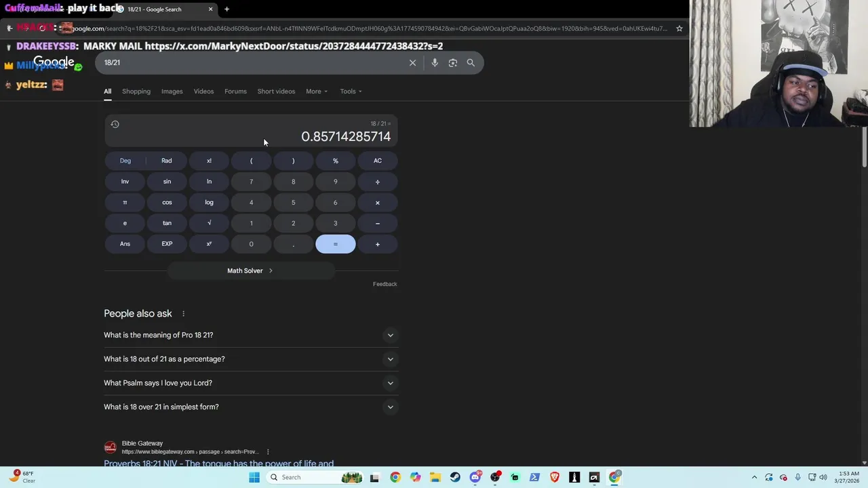Image resolution: width=868 pixels, height=488 pixels.
Task: Show hidden system tray icons
Action: click(754, 477)
